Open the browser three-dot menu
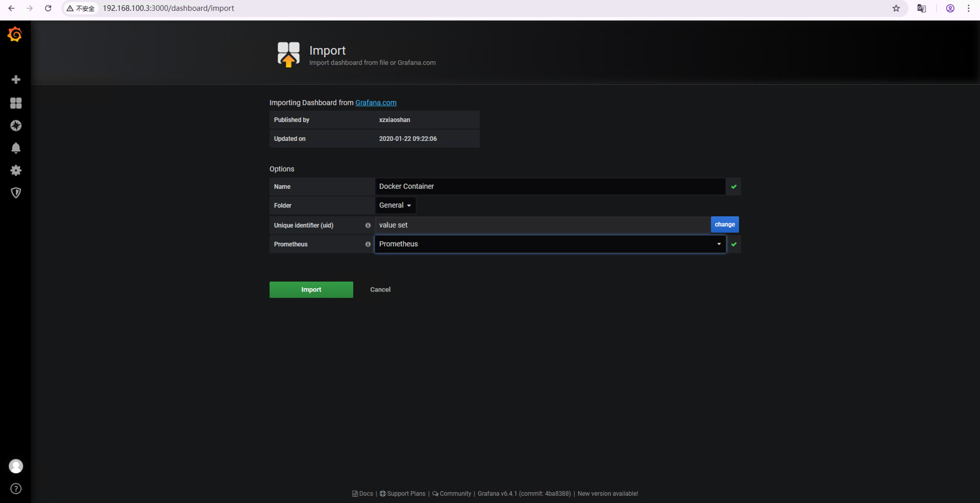This screenshot has height=503, width=980. click(969, 8)
